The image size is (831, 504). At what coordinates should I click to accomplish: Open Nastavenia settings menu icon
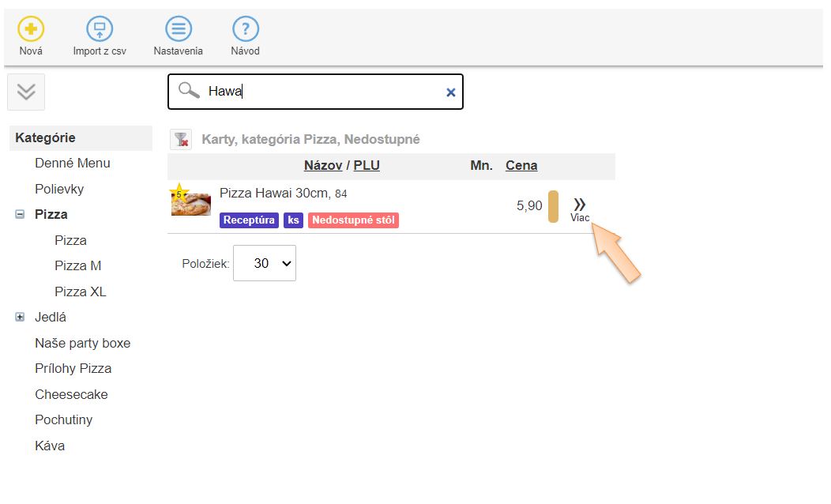click(x=179, y=30)
